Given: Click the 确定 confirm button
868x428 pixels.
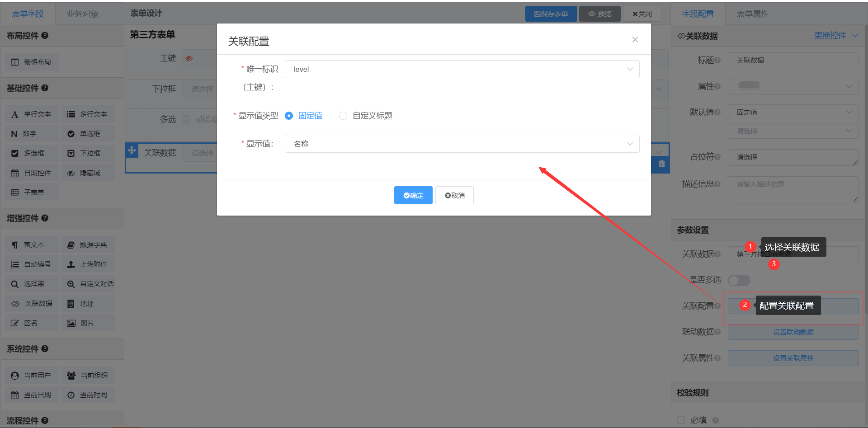Looking at the screenshot, I should pos(413,195).
